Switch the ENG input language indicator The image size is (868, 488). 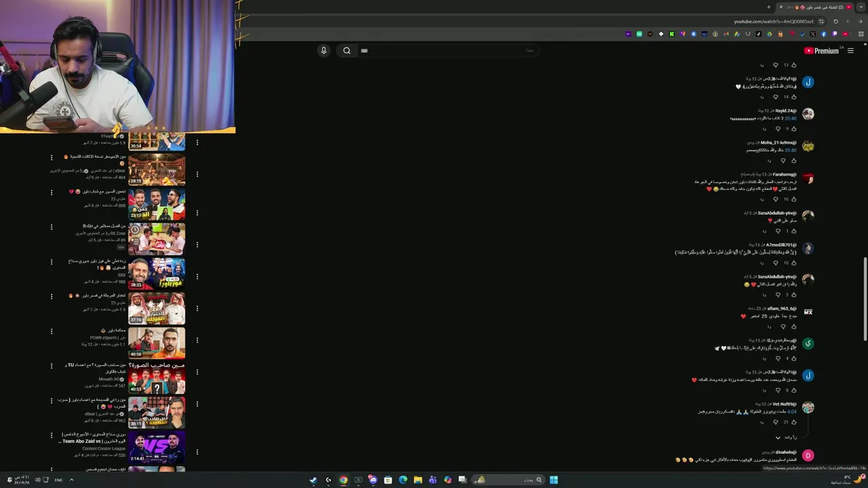(59, 480)
